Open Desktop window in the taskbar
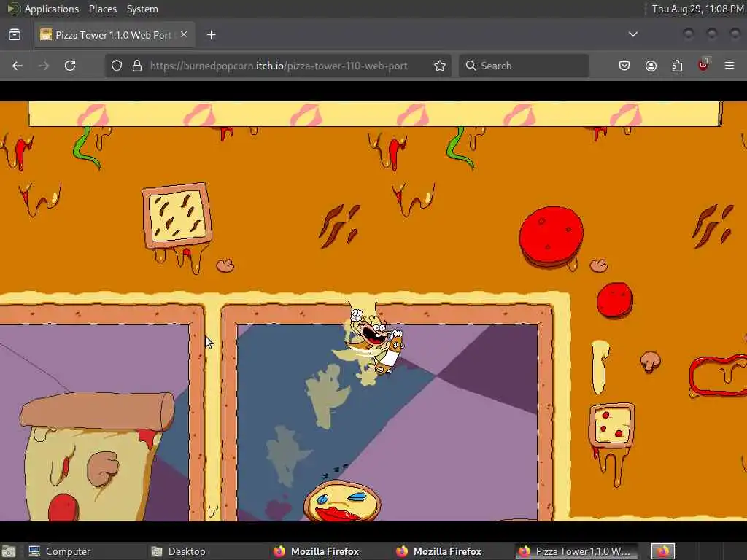Image resolution: width=747 pixels, height=560 pixels. [x=179, y=551]
